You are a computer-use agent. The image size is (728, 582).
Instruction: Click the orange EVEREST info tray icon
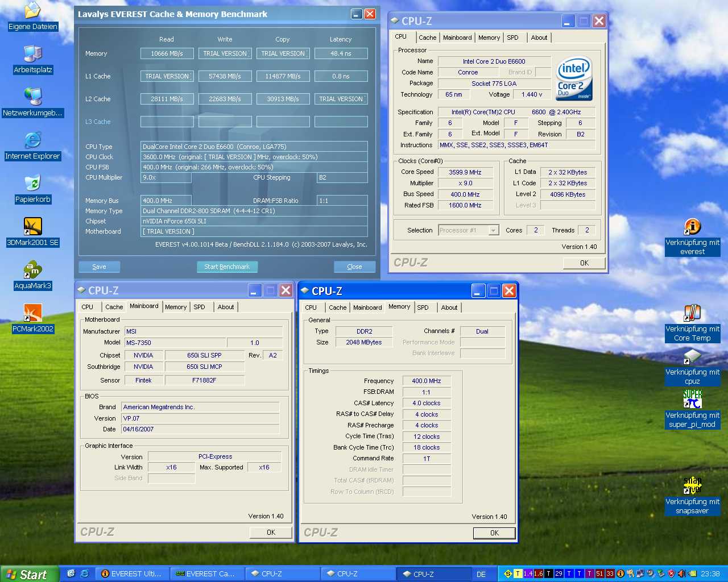tap(621, 573)
